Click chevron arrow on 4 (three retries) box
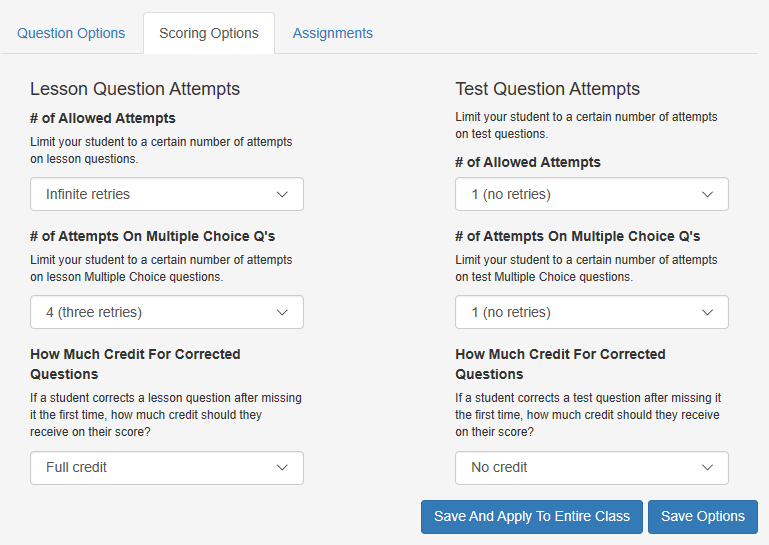The height and width of the screenshot is (545, 769). [282, 312]
